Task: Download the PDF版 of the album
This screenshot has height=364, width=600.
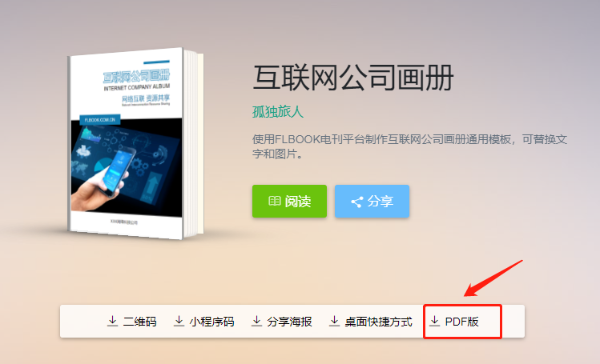Action: 454,322
